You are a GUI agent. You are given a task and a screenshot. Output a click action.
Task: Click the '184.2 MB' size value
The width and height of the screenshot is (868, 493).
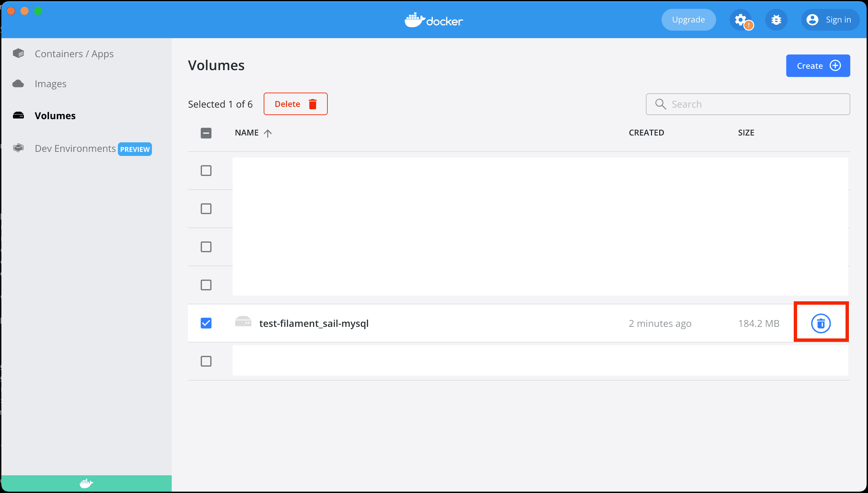click(x=759, y=323)
